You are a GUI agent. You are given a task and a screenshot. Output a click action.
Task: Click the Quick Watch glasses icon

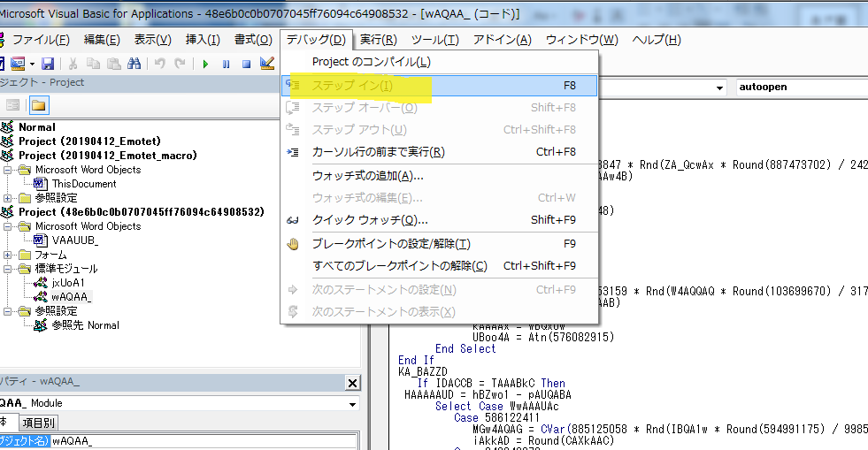pos(292,220)
